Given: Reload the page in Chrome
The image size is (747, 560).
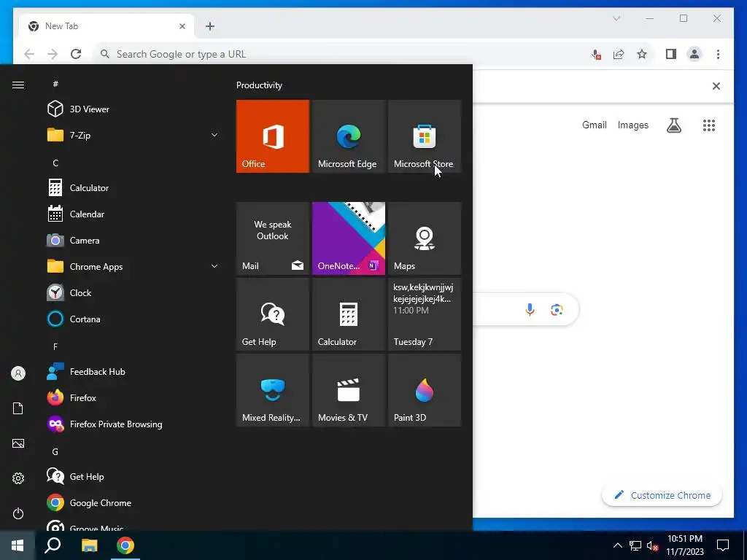Looking at the screenshot, I should pyautogui.click(x=76, y=54).
